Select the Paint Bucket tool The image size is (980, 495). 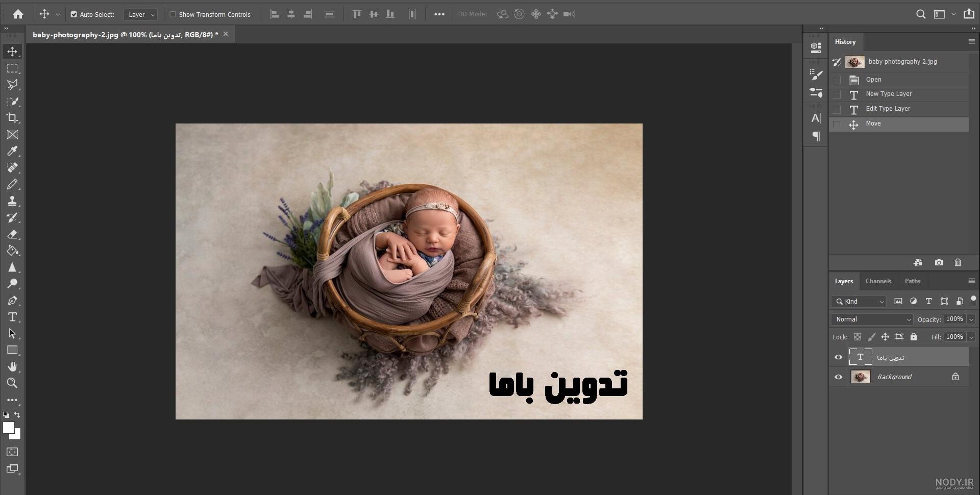point(12,251)
